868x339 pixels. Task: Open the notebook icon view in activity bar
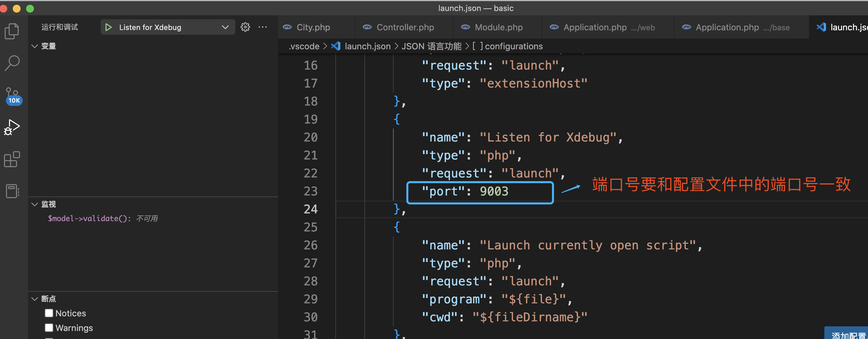[x=12, y=191]
